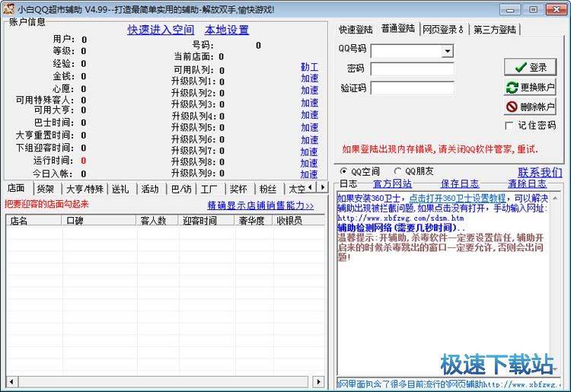Click the 快速进入空间 link

161,30
